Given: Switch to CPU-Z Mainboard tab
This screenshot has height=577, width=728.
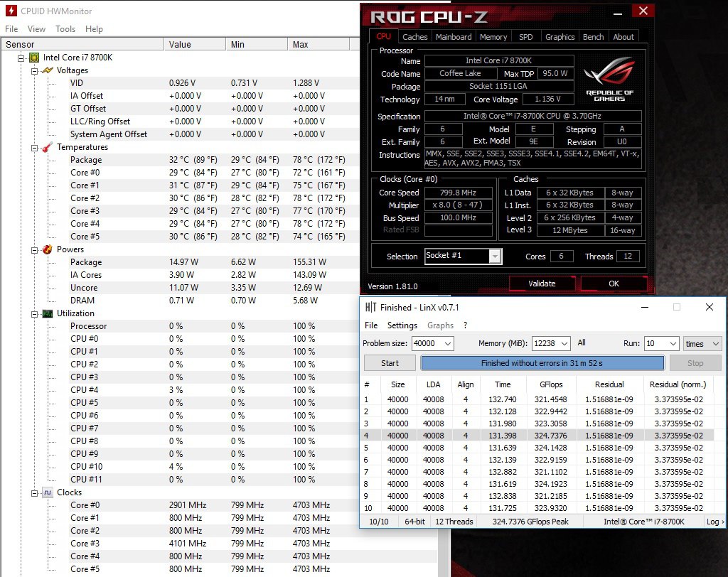Looking at the screenshot, I should (x=453, y=37).
